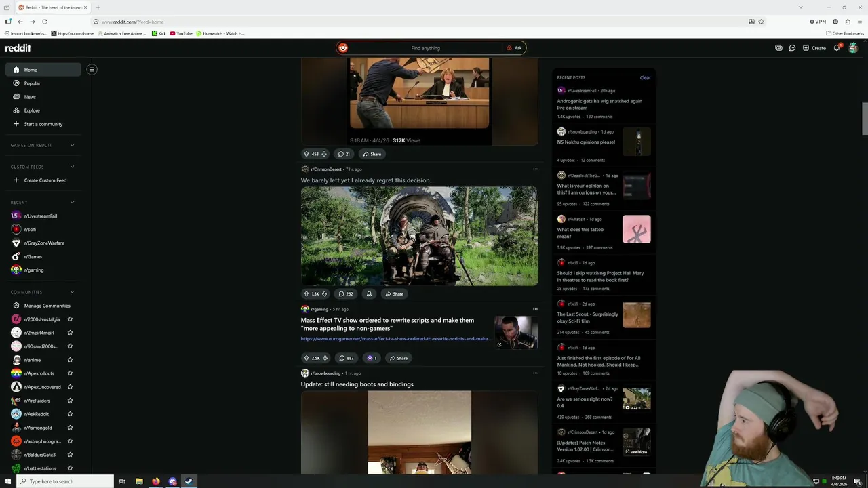Select Home in the sidebar

pos(43,69)
